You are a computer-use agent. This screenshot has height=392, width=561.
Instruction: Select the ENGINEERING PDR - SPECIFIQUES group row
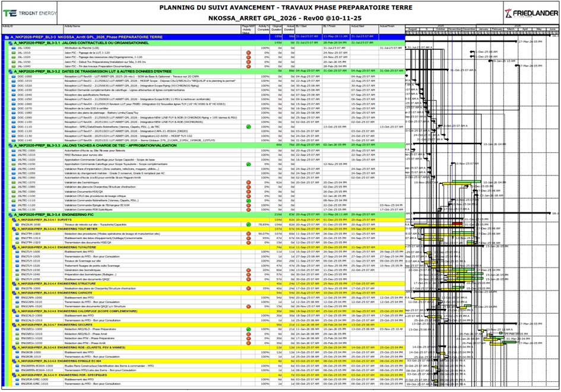208,375
